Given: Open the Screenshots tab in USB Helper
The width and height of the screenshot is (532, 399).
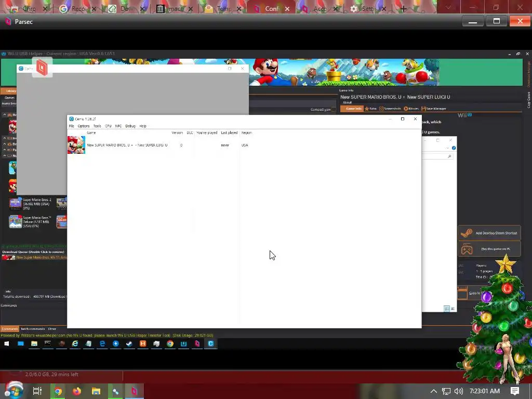Looking at the screenshot, I should (390, 109).
